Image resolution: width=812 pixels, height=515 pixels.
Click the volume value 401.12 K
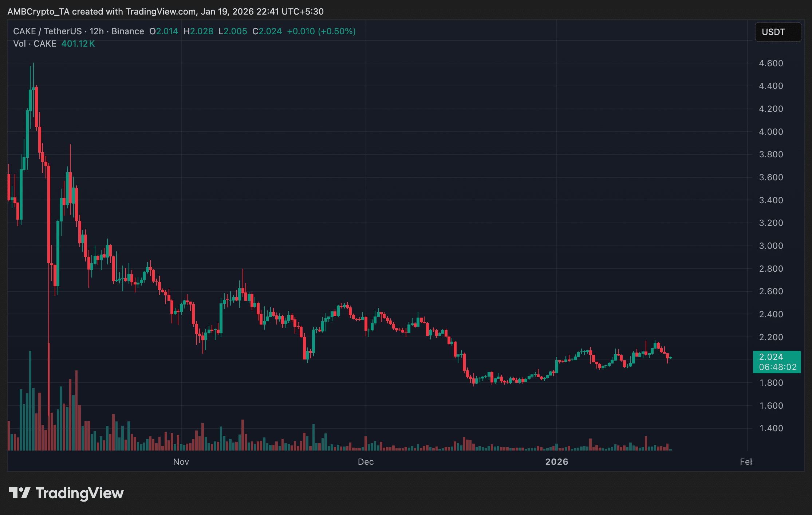tap(78, 44)
